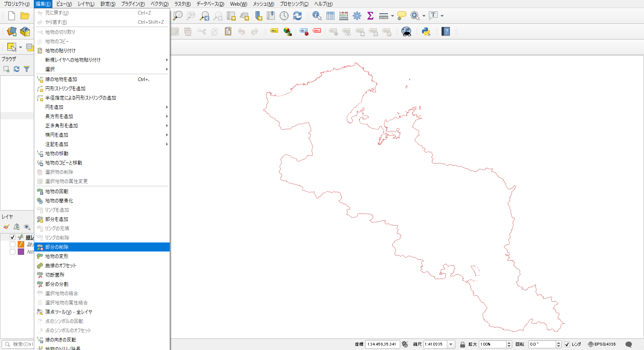The width and height of the screenshot is (644, 350).
Task: Expand the 円を追加 submenu arrow
Action: pos(166,107)
